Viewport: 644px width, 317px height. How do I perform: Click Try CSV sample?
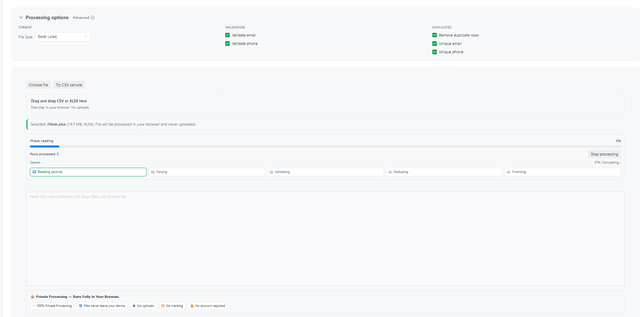coord(69,85)
